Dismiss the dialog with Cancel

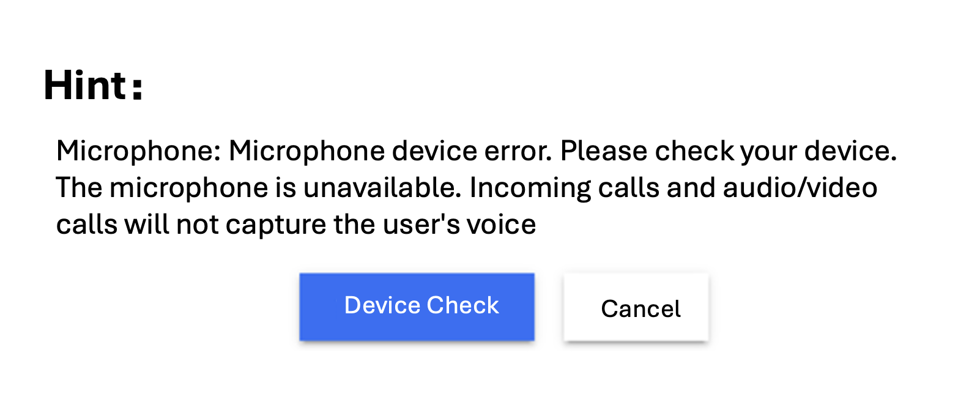pyautogui.click(x=636, y=308)
